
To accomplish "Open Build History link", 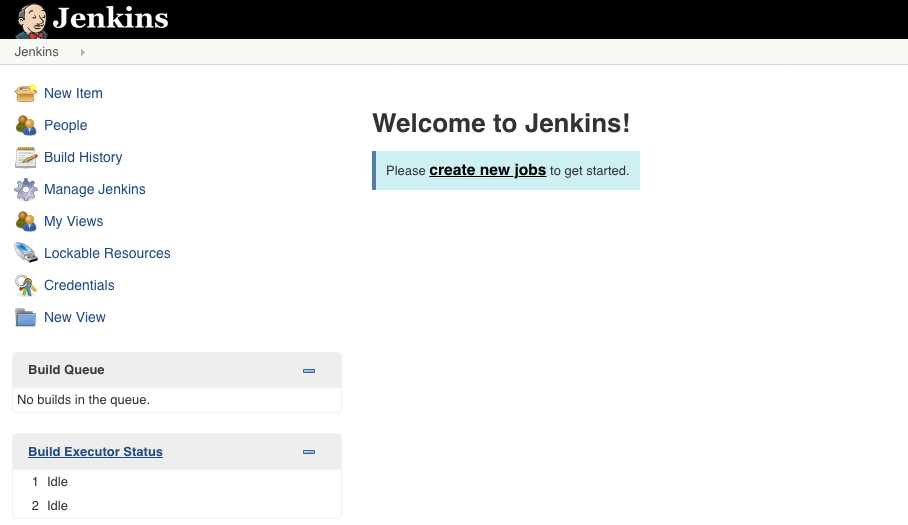I will 83,157.
